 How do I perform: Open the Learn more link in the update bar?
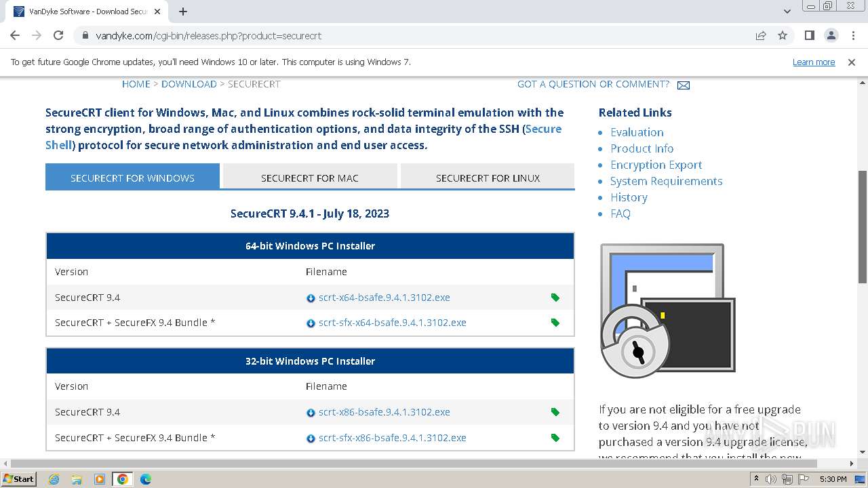[x=814, y=62]
